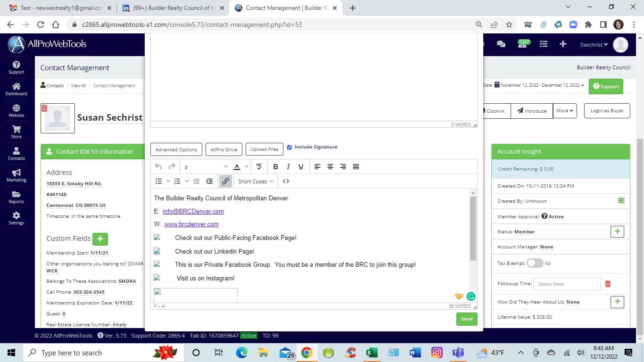
Task: Insert a numbered list
Action: (x=177, y=181)
